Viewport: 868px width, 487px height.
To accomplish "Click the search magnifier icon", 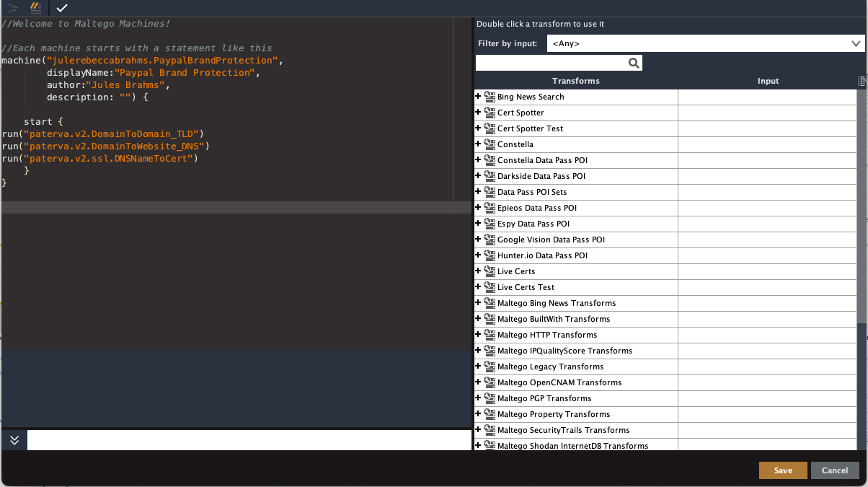I will coord(634,63).
